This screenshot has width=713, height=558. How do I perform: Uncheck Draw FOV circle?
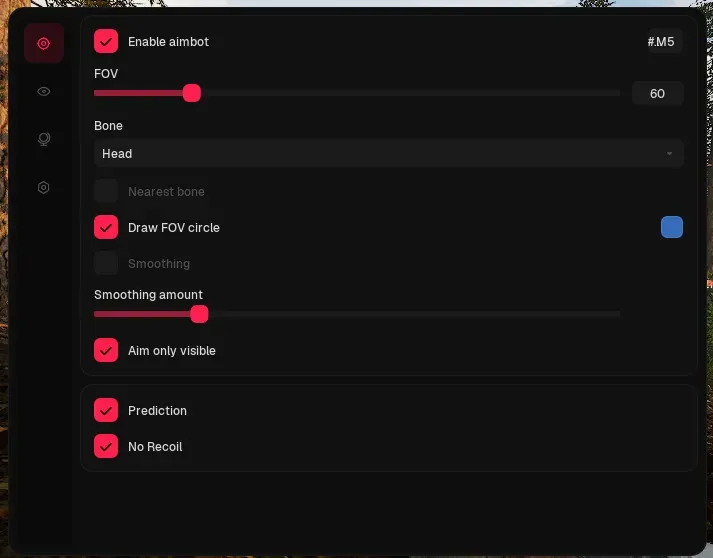pyautogui.click(x=106, y=227)
